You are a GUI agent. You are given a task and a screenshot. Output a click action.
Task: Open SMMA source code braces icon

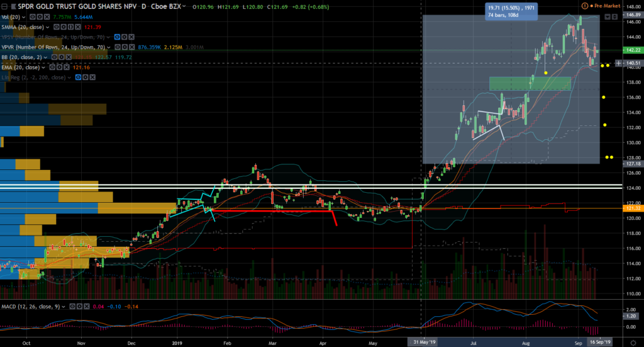click(x=71, y=28)
